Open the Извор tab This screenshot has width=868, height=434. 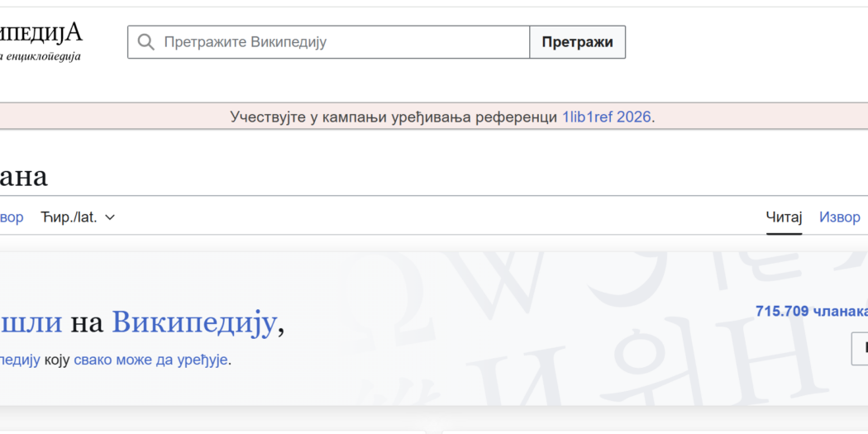840,217
